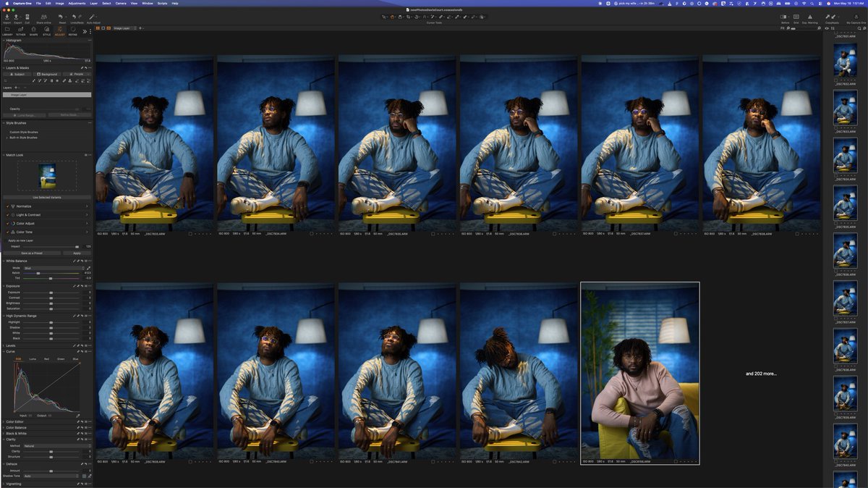868x488 pixels.
Task: Open the Adjustments menu
Action: 77,3
